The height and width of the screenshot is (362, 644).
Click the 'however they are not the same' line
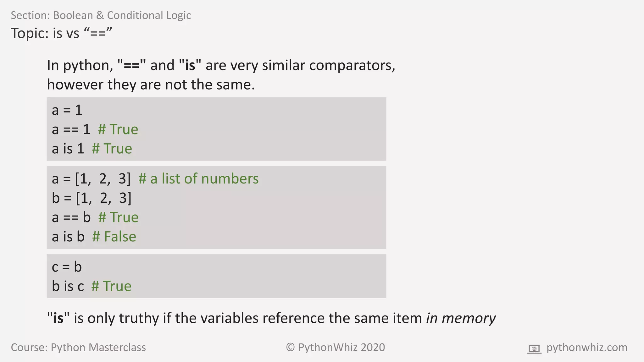[151, 85]
